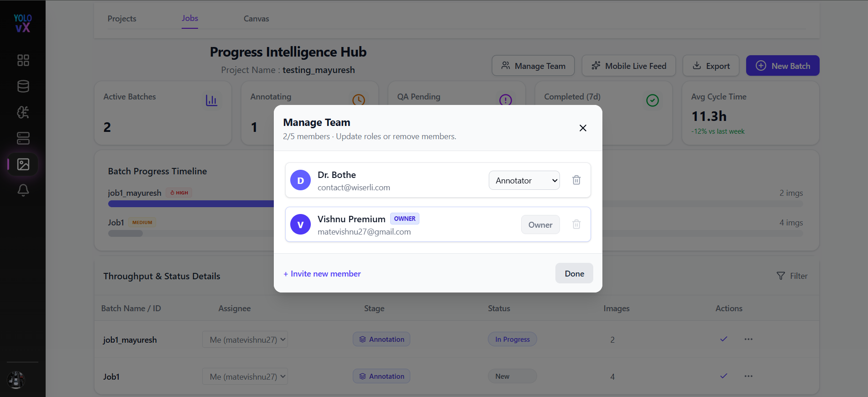The height and width of the screenshot is (397, 868).
Task: Click the job1_mayuresh progress bar
Action: pos(191,204)
